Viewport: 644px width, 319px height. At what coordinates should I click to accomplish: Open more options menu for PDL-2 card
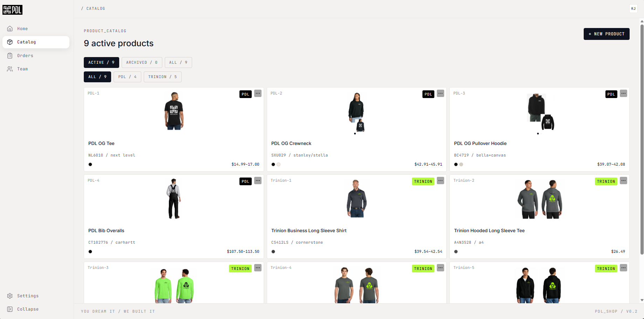[x=441, y=93]
